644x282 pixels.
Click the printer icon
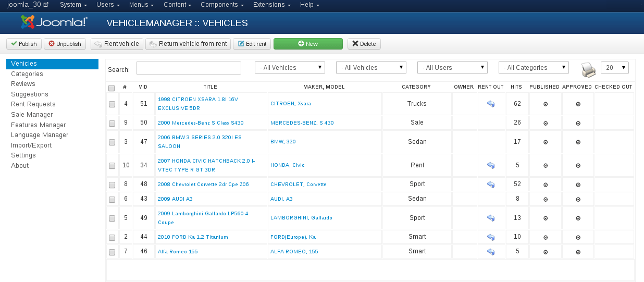tap(589, 69)
